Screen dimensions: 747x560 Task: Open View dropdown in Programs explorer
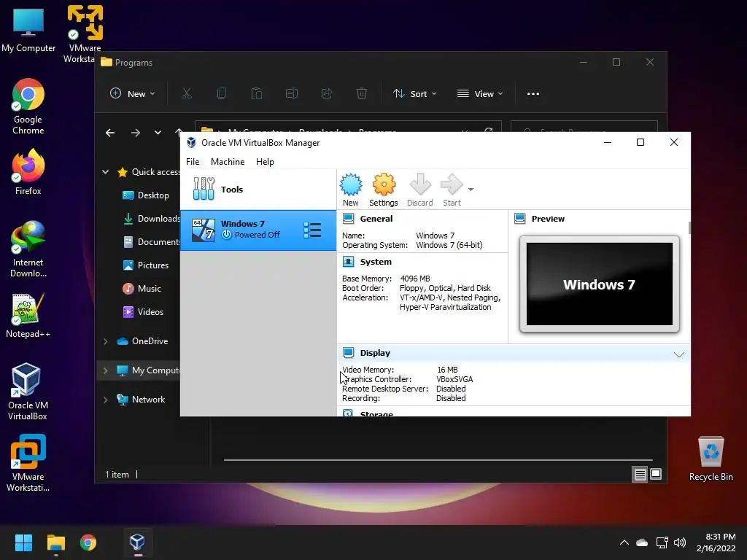pyautogui.click(x=480, y=94)
